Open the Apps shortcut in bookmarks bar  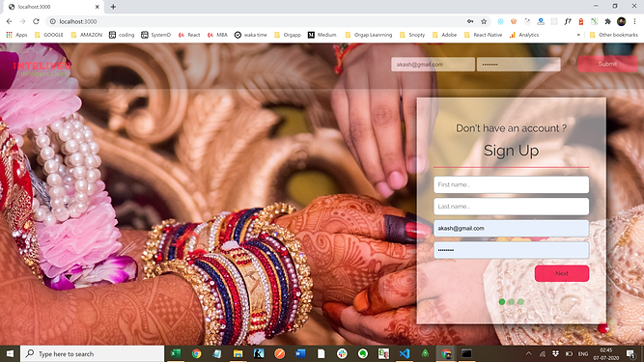pos(16,35)
